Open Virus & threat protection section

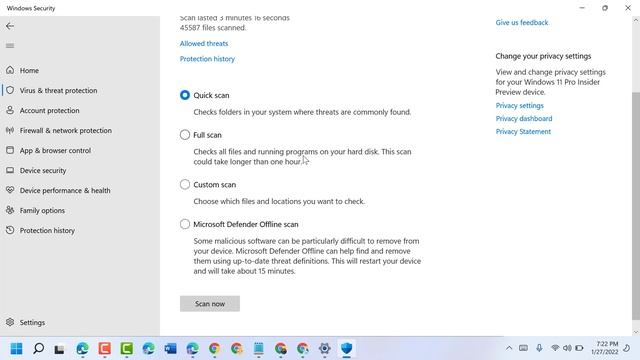(x=58, y=91)
